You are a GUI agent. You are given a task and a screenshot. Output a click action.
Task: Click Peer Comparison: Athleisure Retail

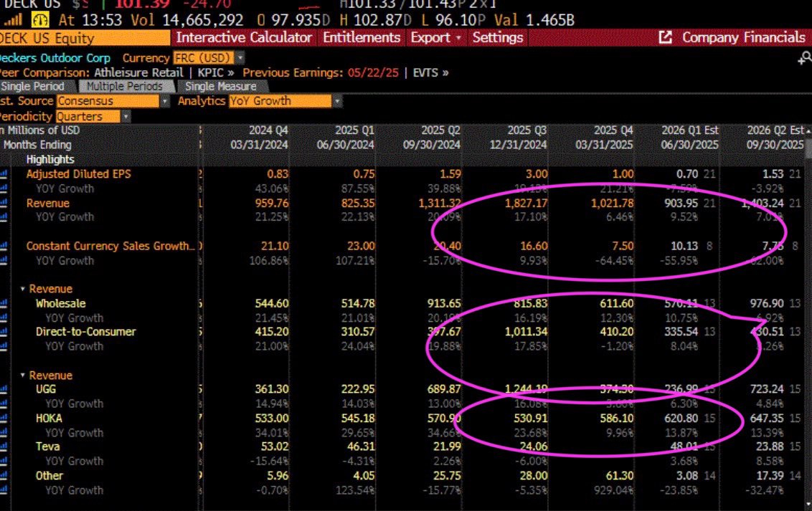click(91, 73)
